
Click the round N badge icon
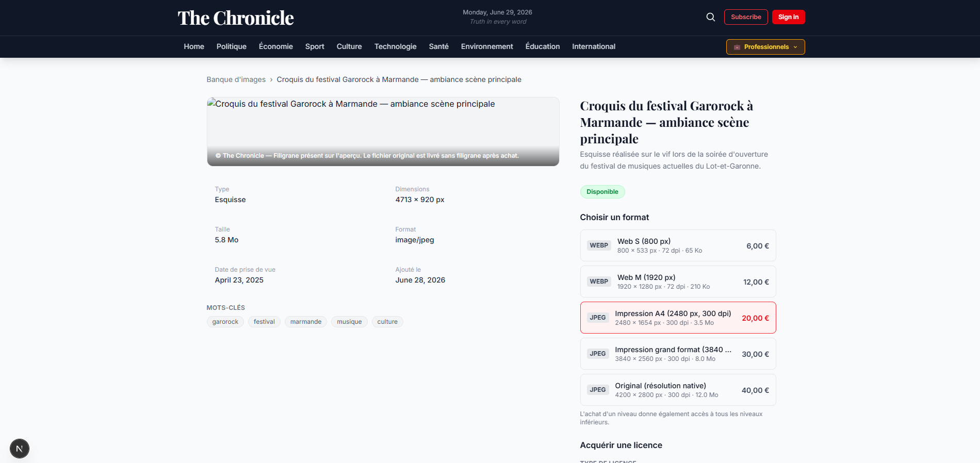[20, 449]
